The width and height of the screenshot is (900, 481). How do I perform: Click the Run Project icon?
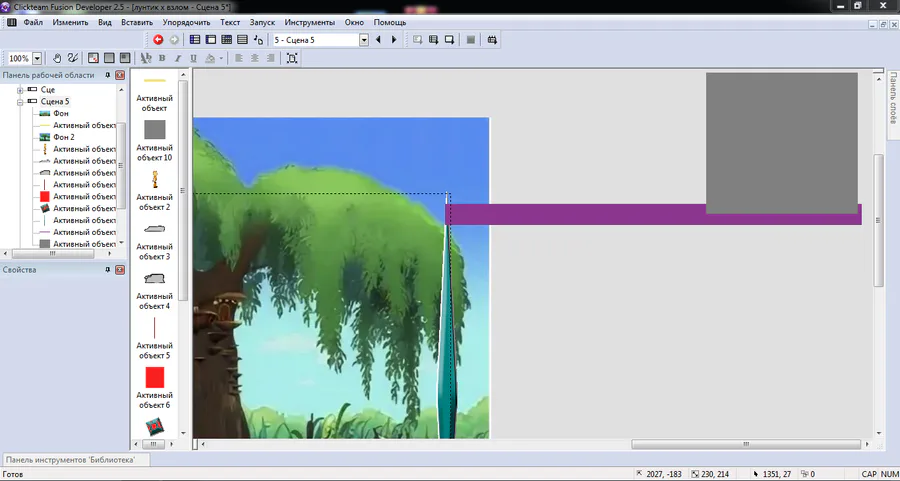tap(418, 40)
